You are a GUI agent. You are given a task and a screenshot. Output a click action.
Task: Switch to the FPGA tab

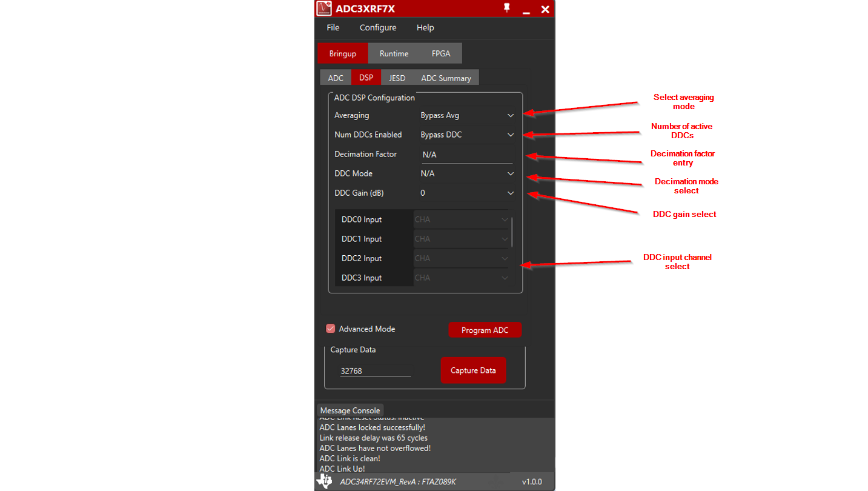click(x=441, y=53)
